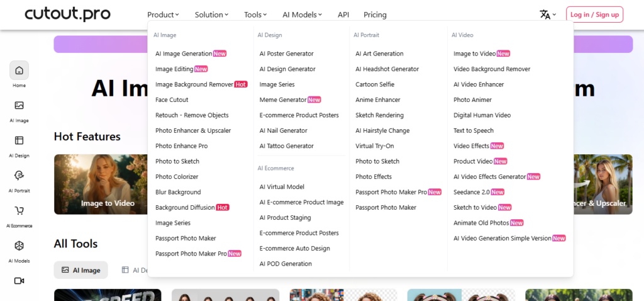
Task: Open Text to Speech menu entry
Action: click(x=474, y=131)
